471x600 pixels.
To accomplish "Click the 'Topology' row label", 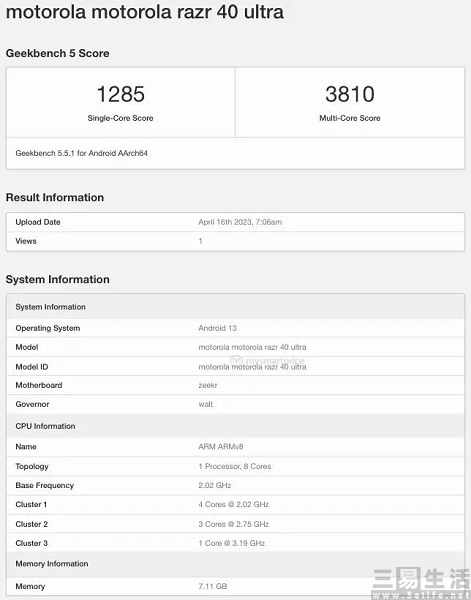I will tap(32, 466).
